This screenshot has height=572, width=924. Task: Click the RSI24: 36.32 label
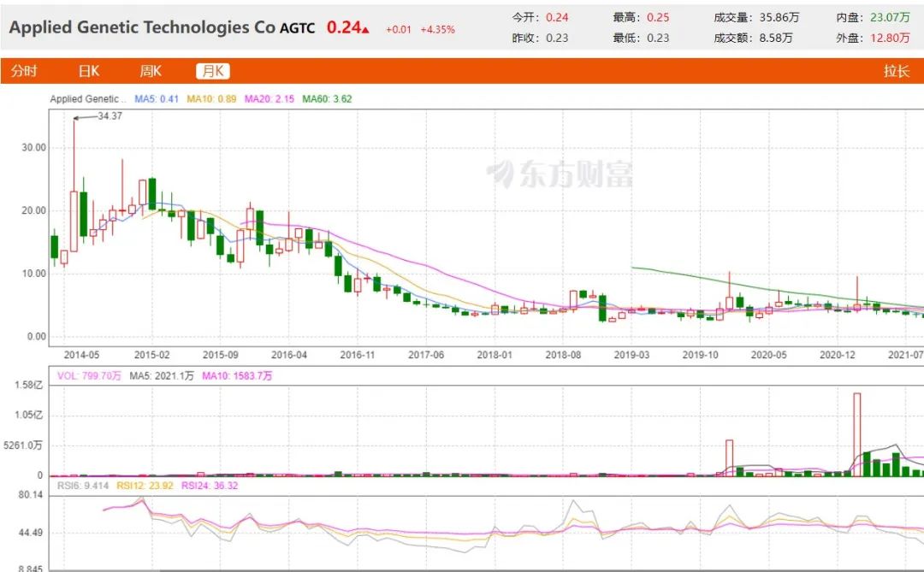tap(210, 486)
